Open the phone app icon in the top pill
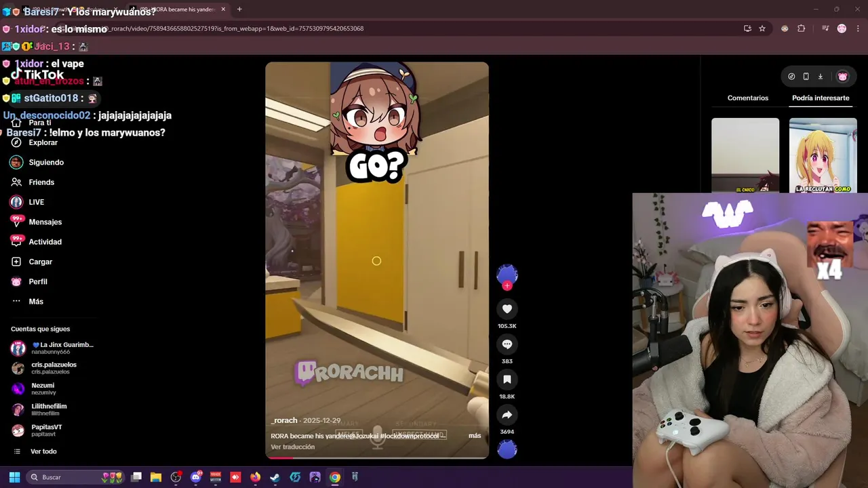Image resolution: width=868 pixels, height=488 pixels. [806, 77]
